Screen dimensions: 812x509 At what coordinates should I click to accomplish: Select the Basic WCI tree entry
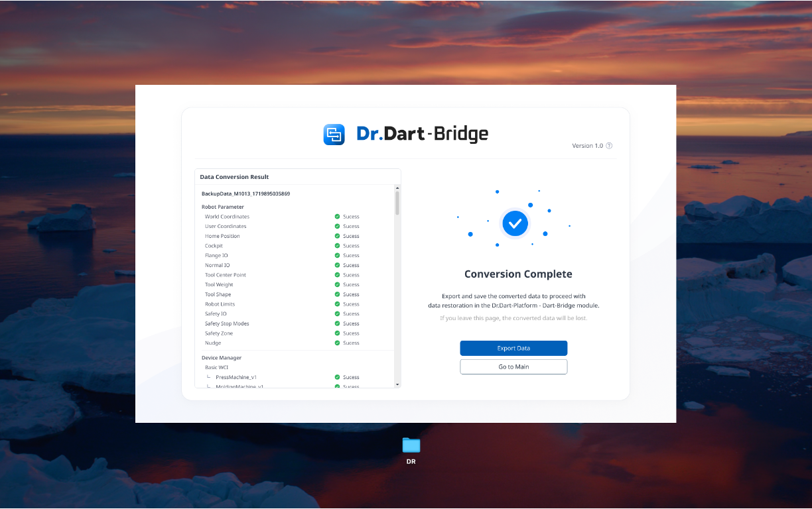216,367
